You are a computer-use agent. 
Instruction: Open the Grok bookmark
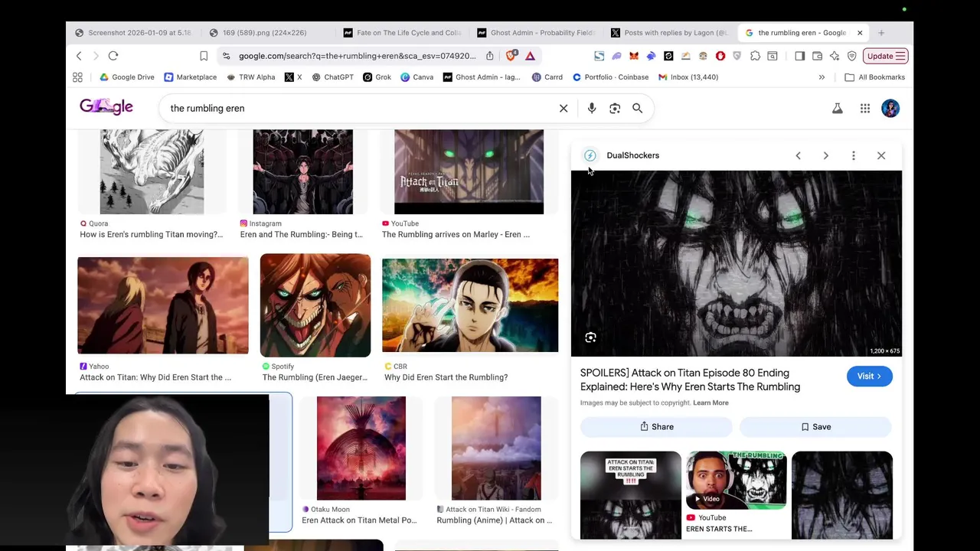point(377,77)
